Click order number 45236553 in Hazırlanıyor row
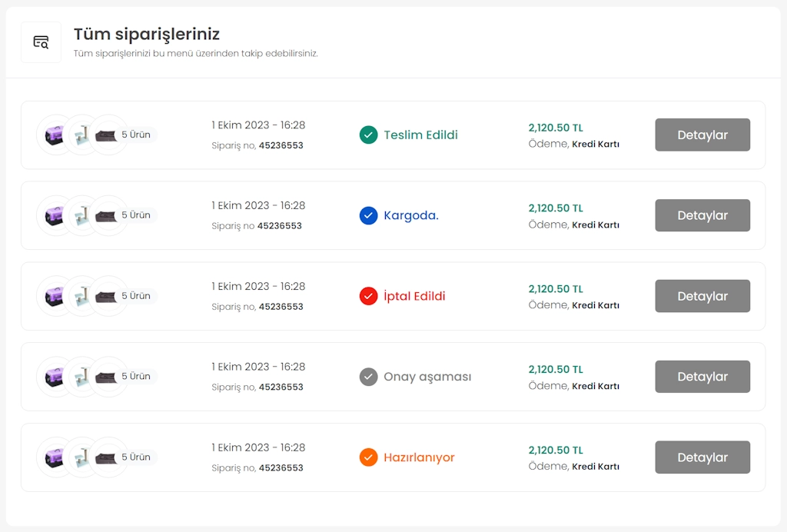Screen dimensions: 787x532 click(281, 467)
